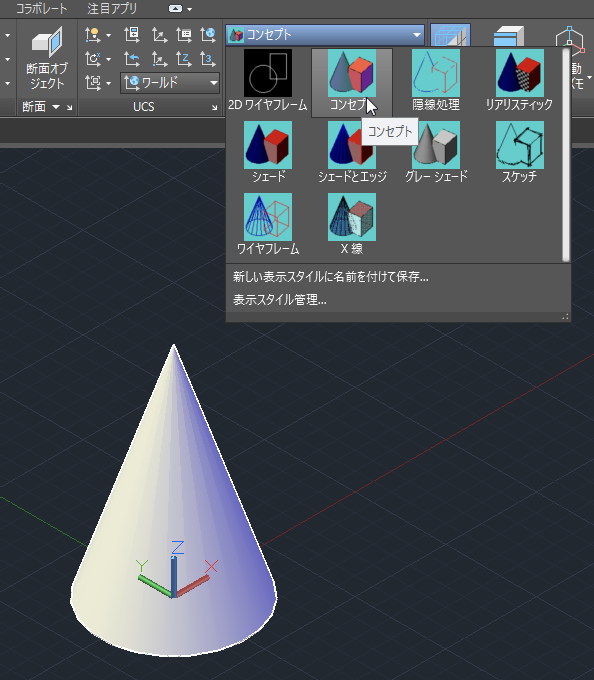Image resolution: width=594 pixels, height=680 pixels.
Task: Click the UCS panel dialog launcher arrow
Action: point(215,107)
